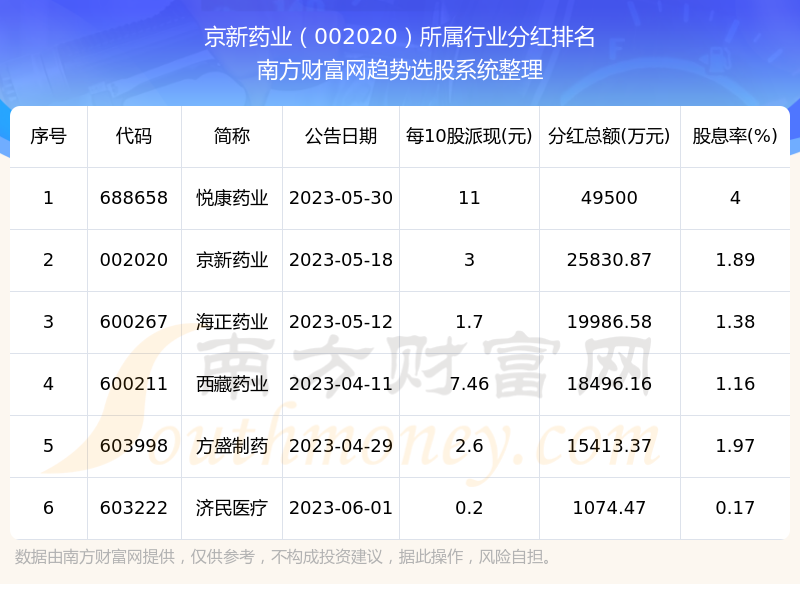800x606 pixels.
Task: Click dividend yield 1.38
Action: coord(735,322)
